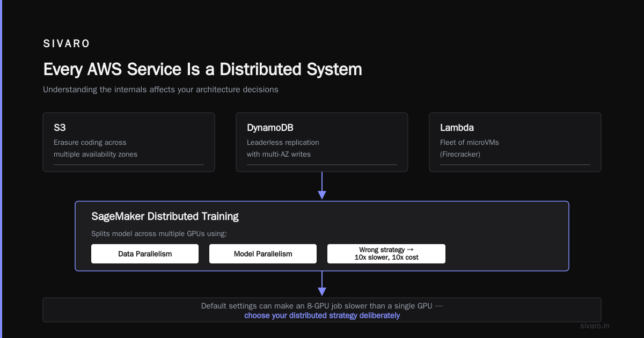
Task: Click 'Splits model across multiple GPUs using:' text
Action: click(x=159, y=234)
